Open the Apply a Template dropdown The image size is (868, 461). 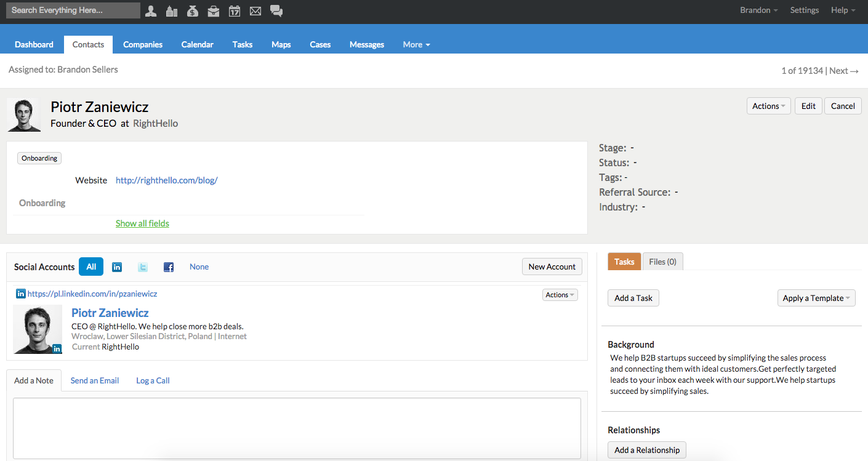tap(816, 298)
